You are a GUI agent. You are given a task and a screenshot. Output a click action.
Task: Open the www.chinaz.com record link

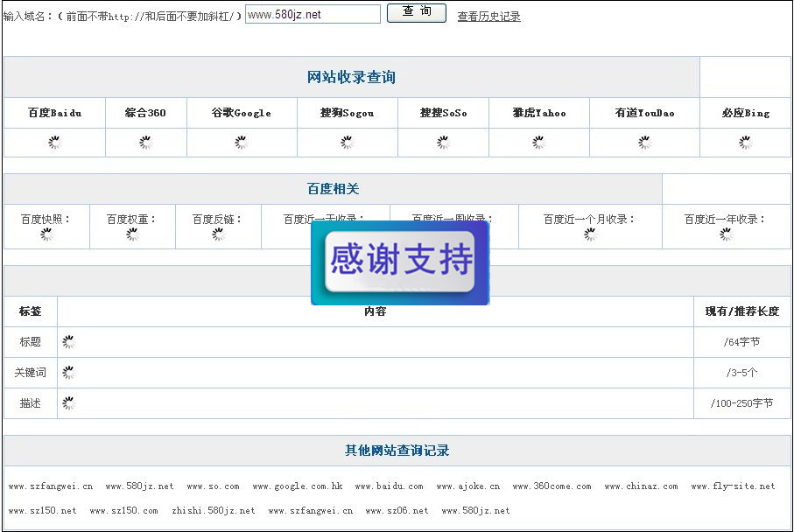tap(641, 486)
